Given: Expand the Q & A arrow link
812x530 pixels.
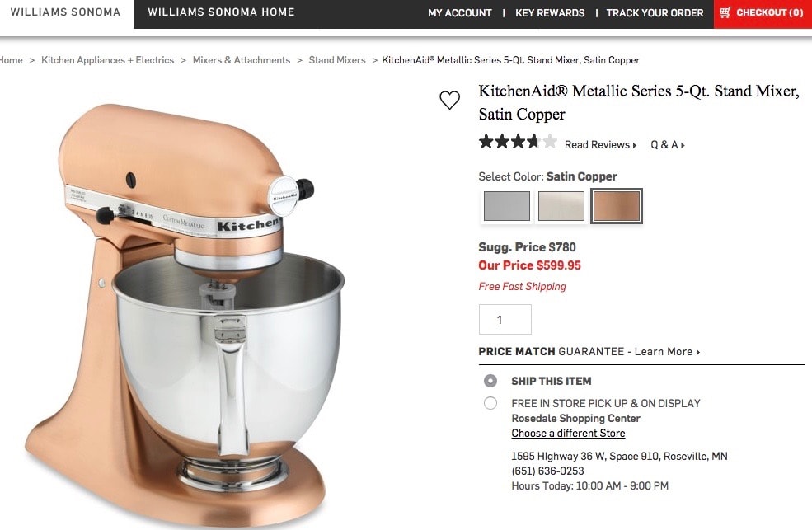Looking at the screenshot, I should 668,145.
